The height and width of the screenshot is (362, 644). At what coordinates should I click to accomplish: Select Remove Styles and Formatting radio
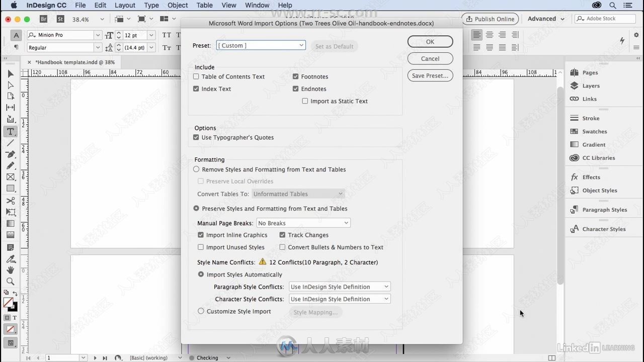pos(196,169)
